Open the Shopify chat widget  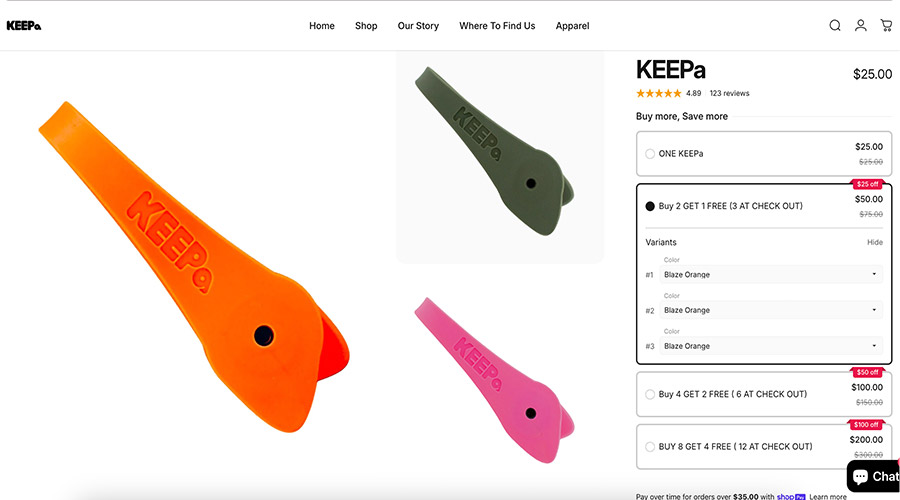pos(874,476)
